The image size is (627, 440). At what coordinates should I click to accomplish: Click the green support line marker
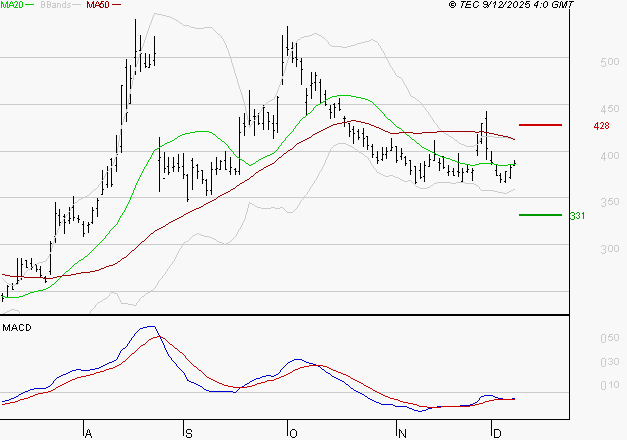click(540, 215)
